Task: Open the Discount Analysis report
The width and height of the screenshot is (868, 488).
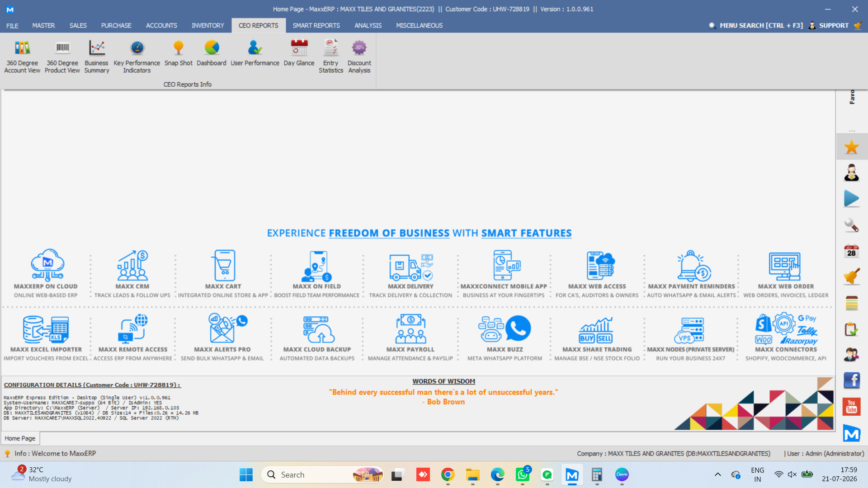Action: pos(359,56)
